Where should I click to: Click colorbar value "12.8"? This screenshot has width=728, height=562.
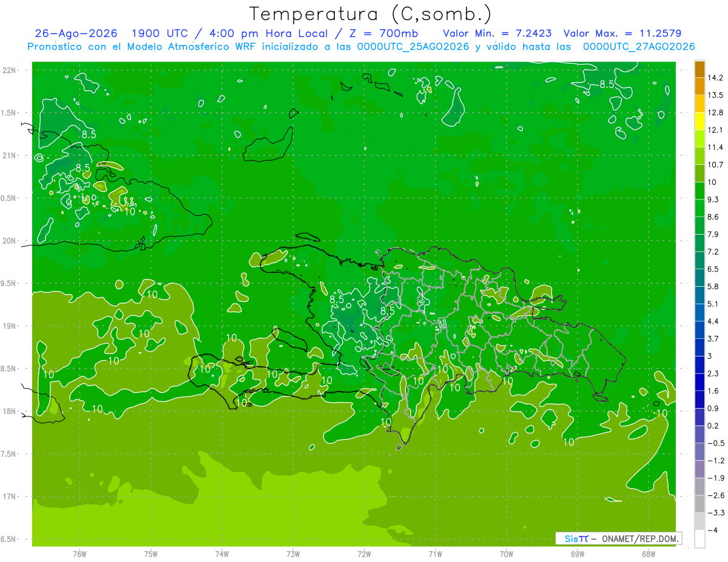click(715, 113)
